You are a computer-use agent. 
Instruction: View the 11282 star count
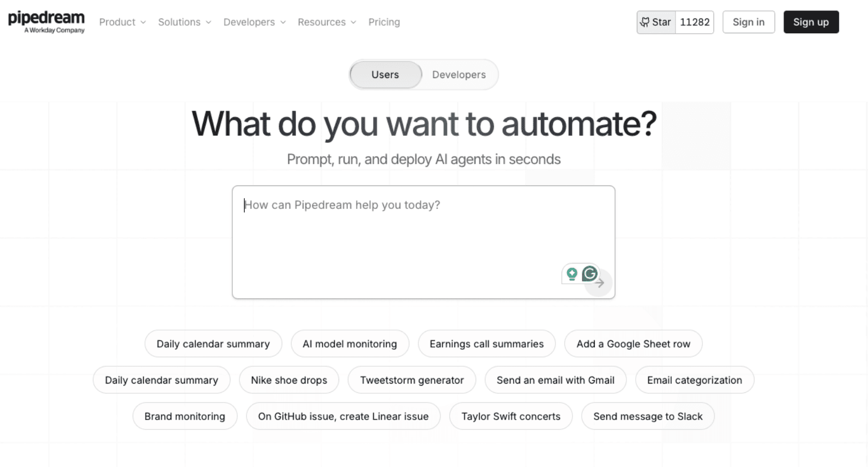click(695, 22)
